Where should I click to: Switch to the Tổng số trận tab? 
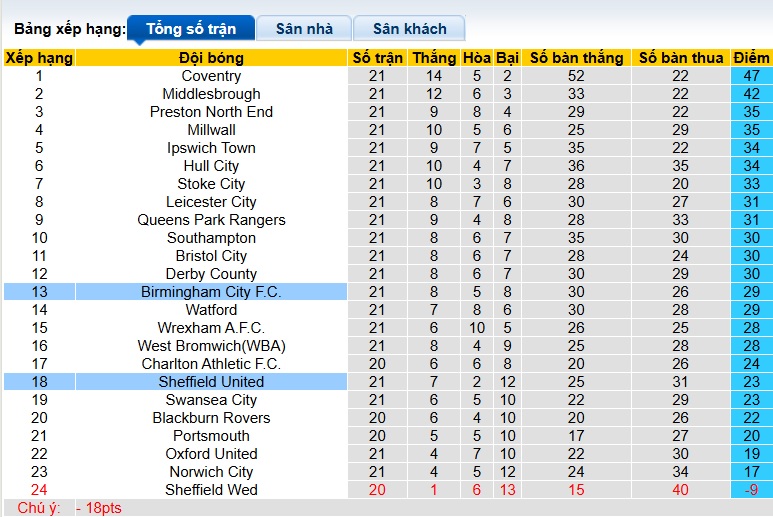pos(190,29)
